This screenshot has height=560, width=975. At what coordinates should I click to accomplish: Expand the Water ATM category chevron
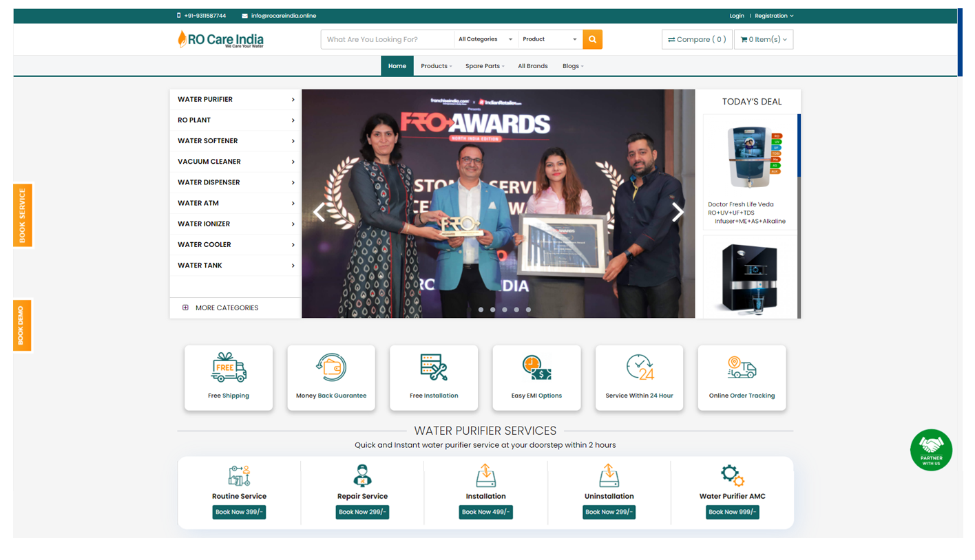click(293, 204)
